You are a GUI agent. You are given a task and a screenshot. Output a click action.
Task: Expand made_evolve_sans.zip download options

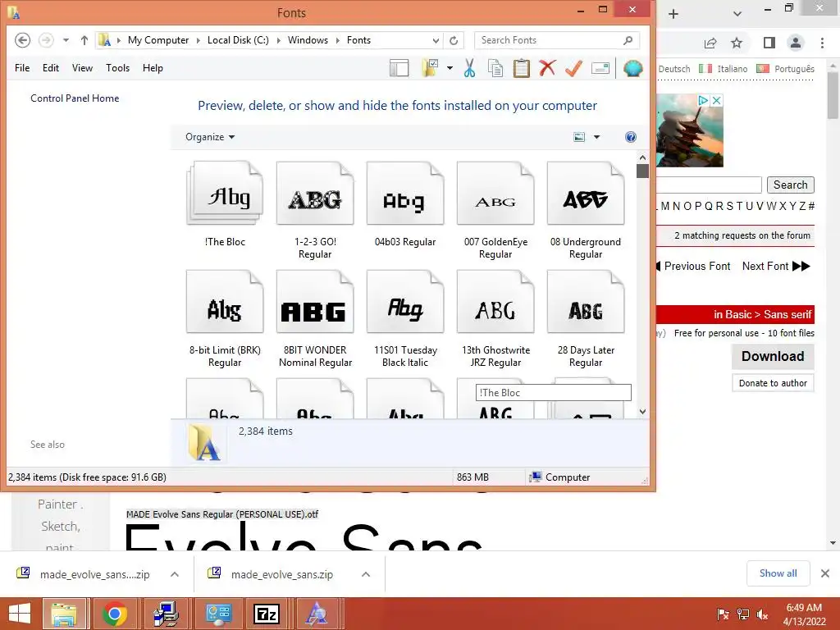[366, 574]
